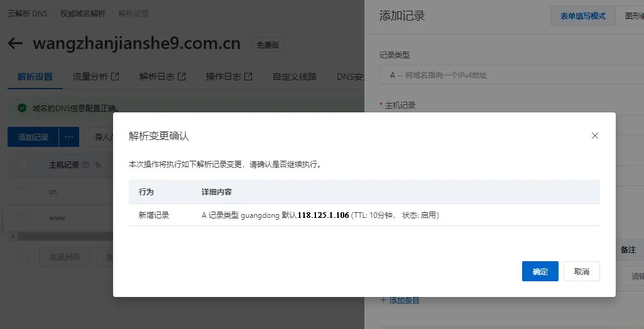Viewport: 644px width, 329px height.
Task: Expand the more options button beside 添加记录
Action: 69,137
